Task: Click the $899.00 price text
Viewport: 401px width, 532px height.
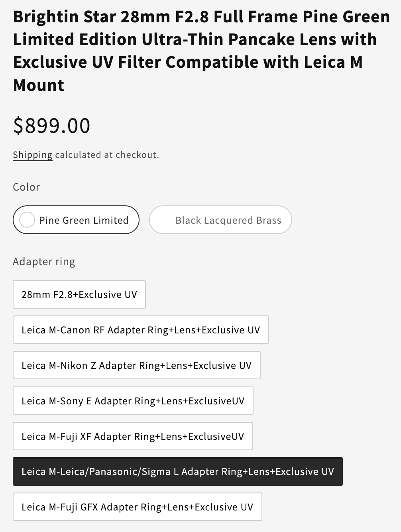Action: (x=51, y=126)
